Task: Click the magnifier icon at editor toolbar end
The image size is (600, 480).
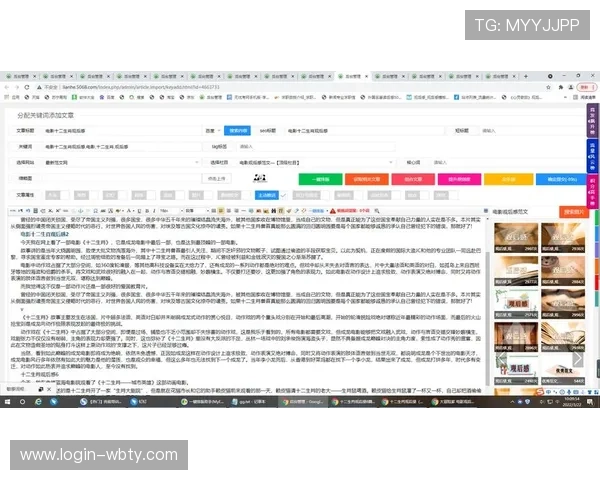Action: pos(377,211)
